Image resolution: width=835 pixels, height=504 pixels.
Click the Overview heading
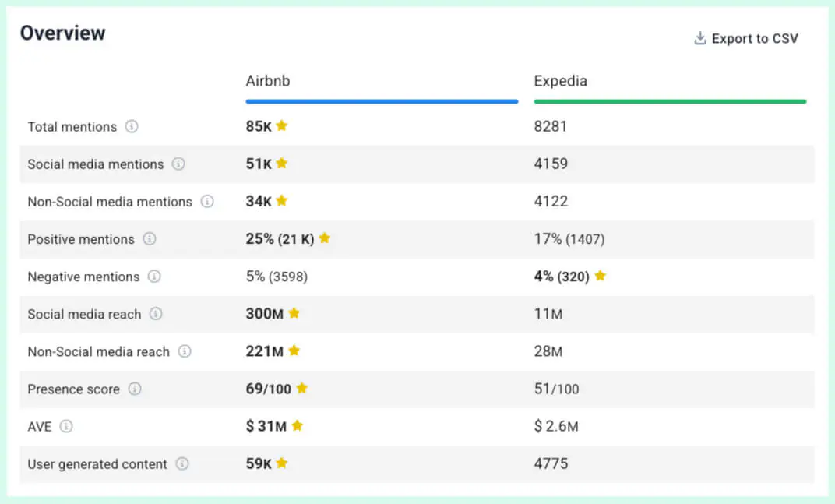pos(63,33)
